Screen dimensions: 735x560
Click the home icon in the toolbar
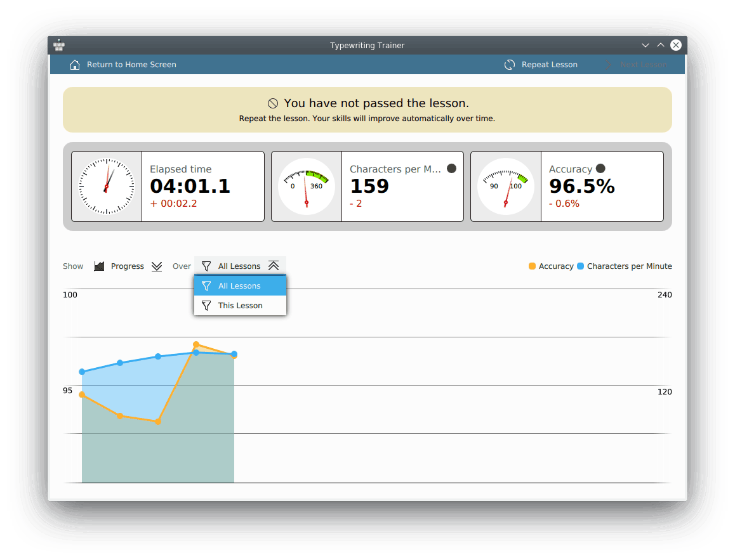74,65
